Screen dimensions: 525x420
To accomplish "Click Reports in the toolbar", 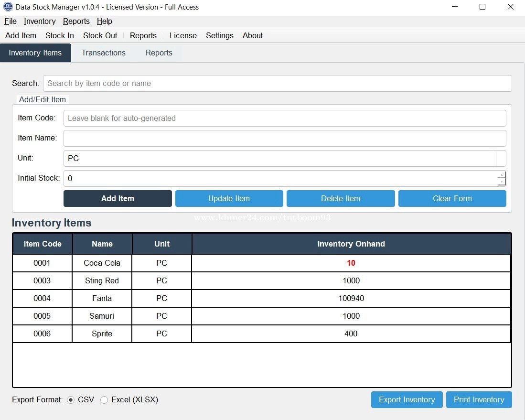I will pos(143,35).
